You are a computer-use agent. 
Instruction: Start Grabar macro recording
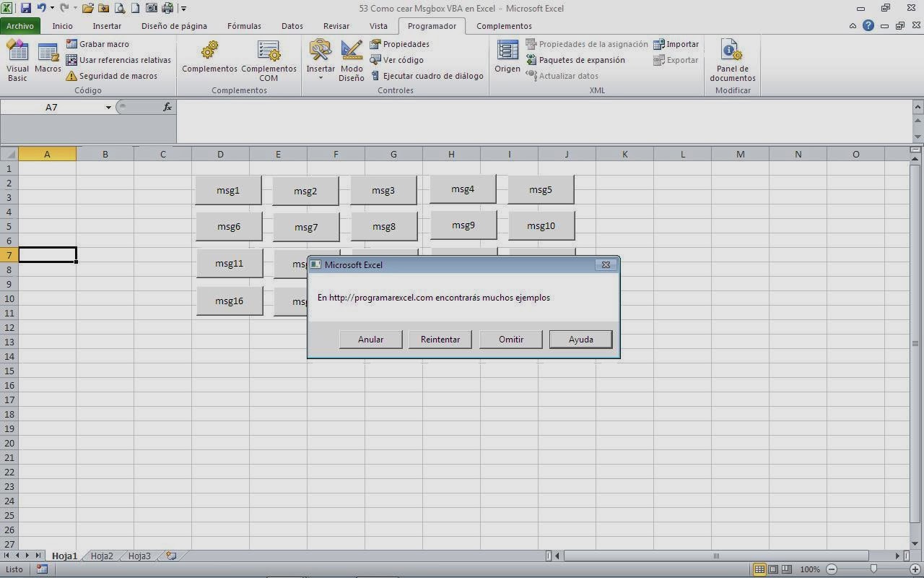(97, 44)
